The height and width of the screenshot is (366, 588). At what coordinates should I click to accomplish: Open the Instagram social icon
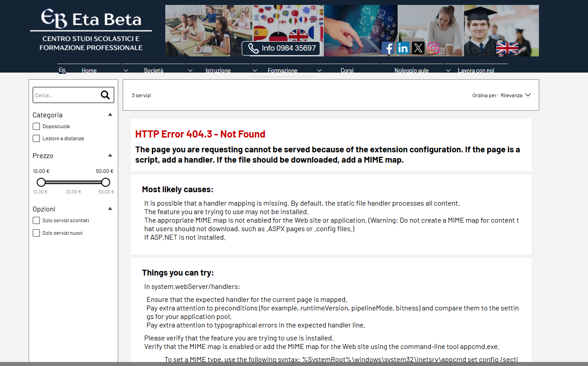[433, 48]
